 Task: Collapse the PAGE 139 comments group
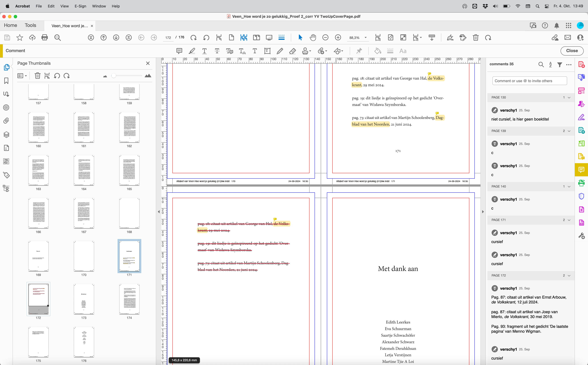[569, 131]
